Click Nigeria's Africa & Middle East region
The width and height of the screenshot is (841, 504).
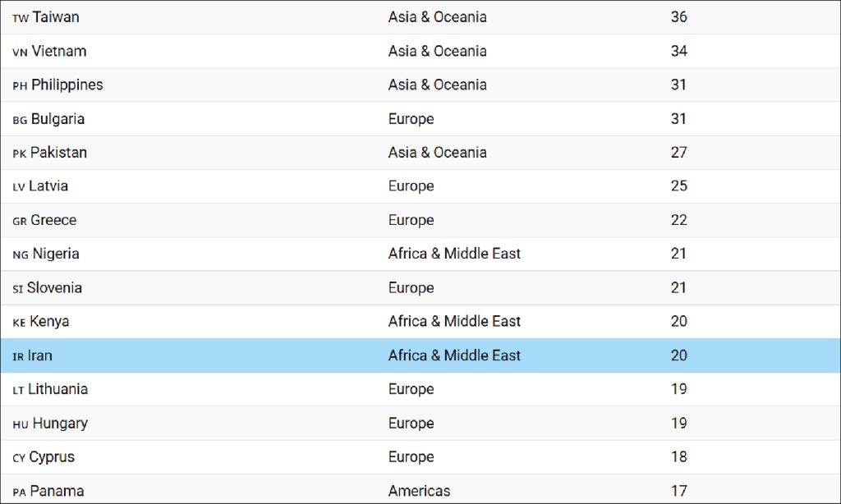[x=454, y=254]
